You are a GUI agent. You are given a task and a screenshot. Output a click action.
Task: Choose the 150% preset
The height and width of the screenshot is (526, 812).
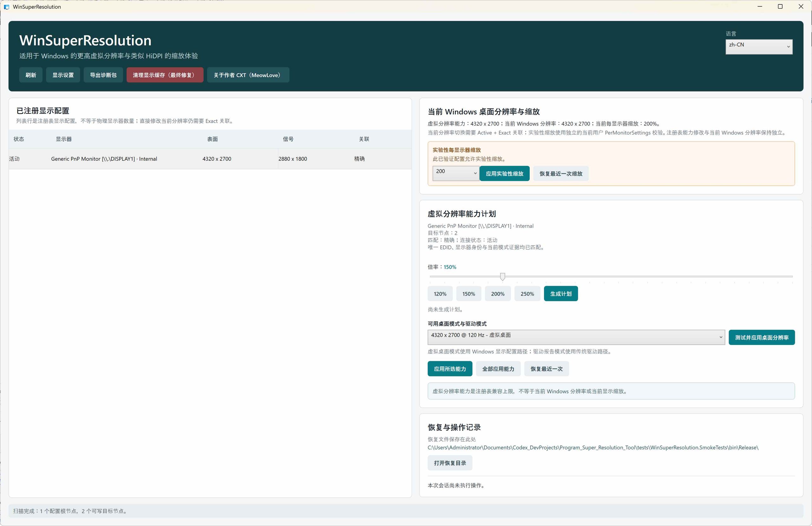(469, 294)
